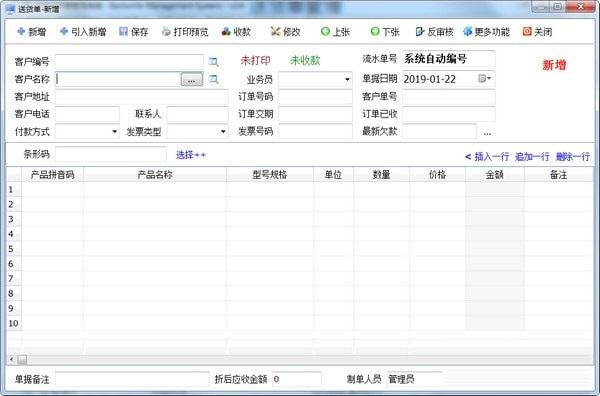Click the 收款 payment button
Image resolution: width=600 pixels, height=396 pixels.
pyautogui.click(x=236, y=32)
